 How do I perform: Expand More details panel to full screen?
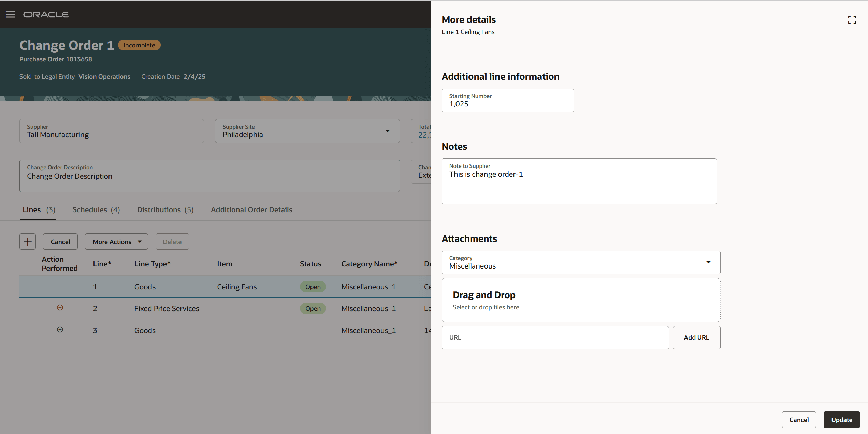(x=852, y=20)
